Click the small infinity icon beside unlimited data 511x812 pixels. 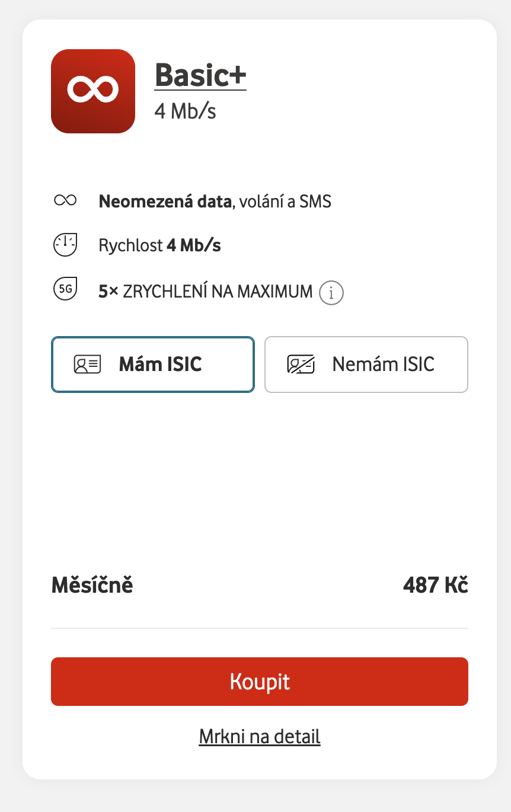[65, 201]
